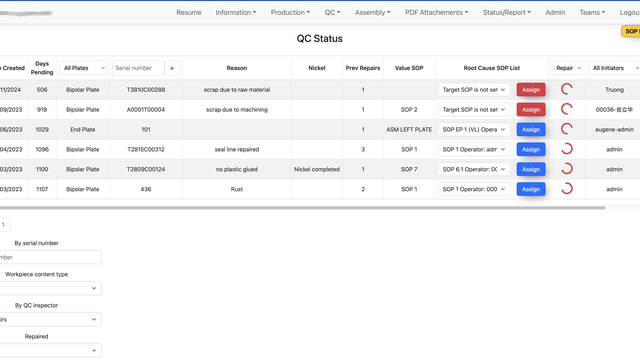This screenshot has width=640, height=360.
Task: Expand Workpiece content type dropdown
Action: 50,288
